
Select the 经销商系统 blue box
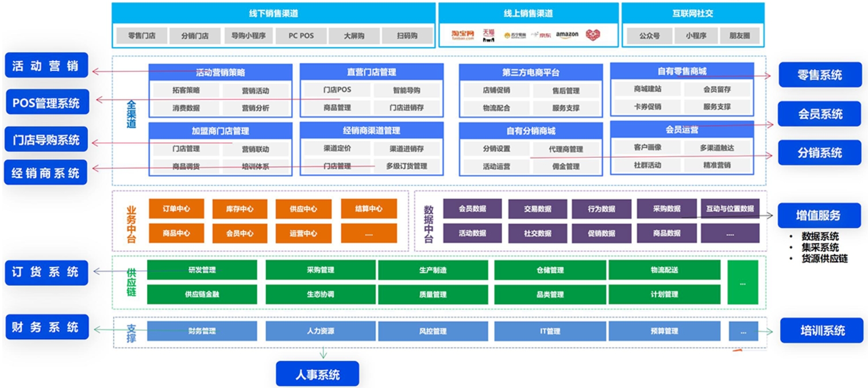(x=46, y=172)
